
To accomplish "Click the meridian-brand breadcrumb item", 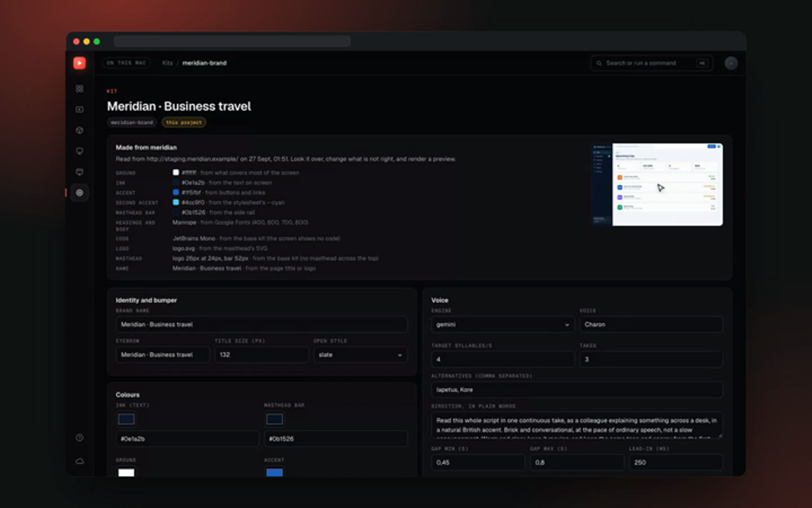I will coord(204,63).
